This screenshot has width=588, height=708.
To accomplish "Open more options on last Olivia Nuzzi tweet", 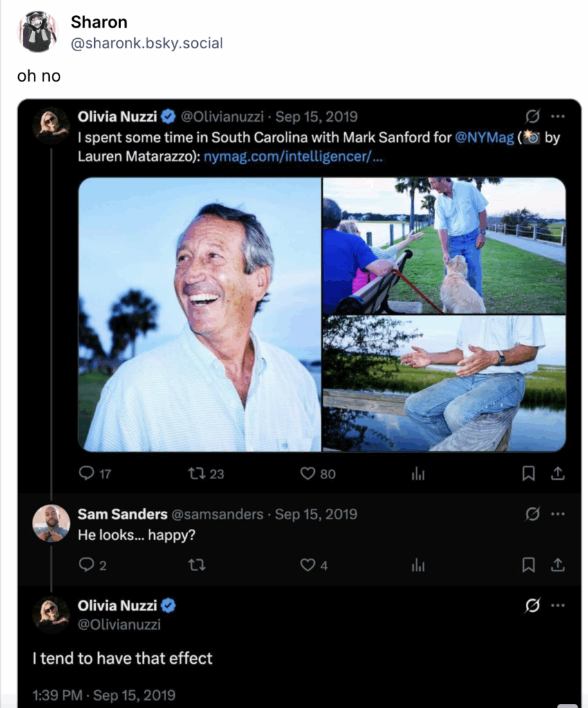I will coord(558,606).
